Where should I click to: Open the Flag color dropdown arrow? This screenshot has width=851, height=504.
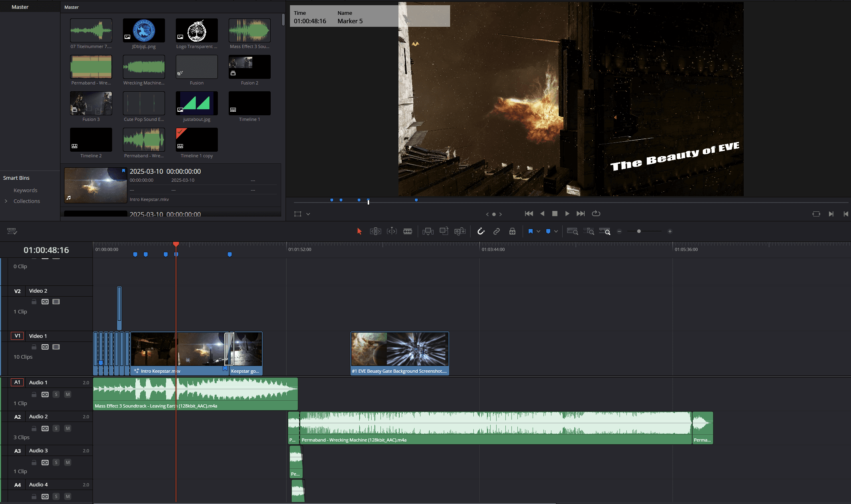click(538, 231)
